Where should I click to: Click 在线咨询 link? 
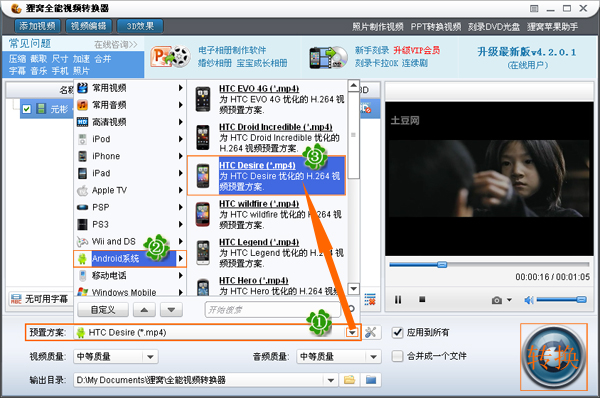tap(116, 45)
